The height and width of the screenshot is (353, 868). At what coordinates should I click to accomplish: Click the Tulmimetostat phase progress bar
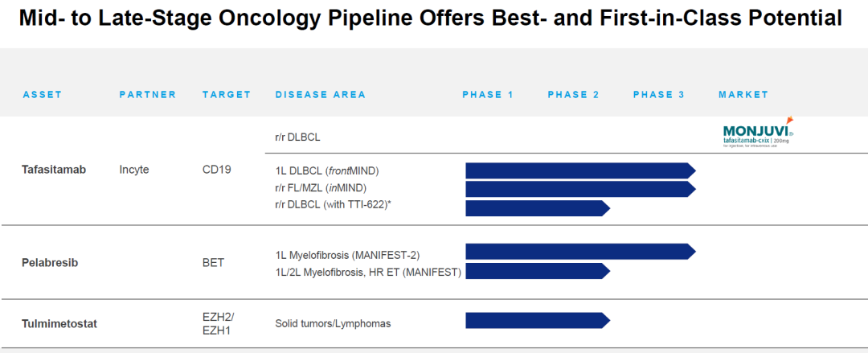(538, 320)
